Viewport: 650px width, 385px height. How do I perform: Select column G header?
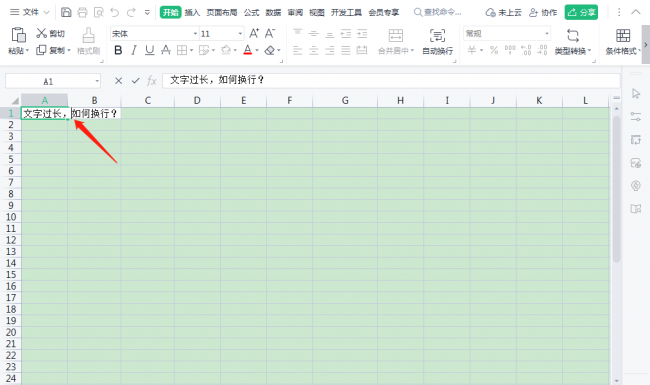345,100
